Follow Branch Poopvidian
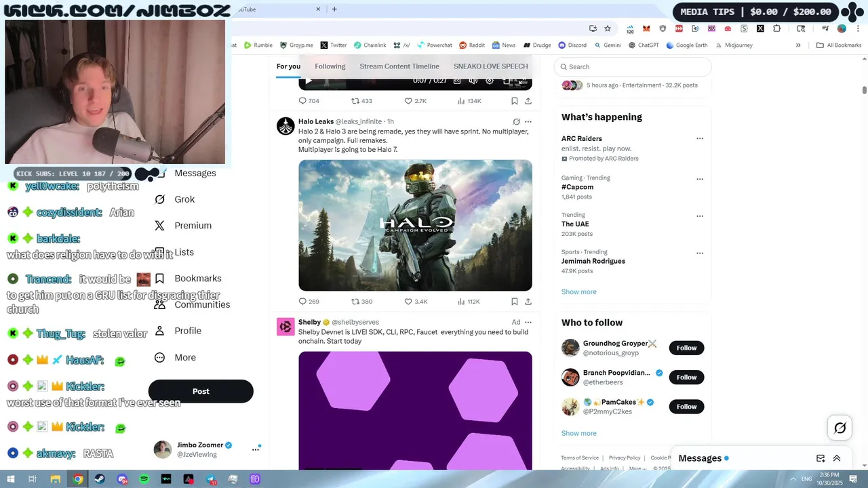The height and width of the screenshot is (488, 868). pyautogui.click(x=686, y=377)
